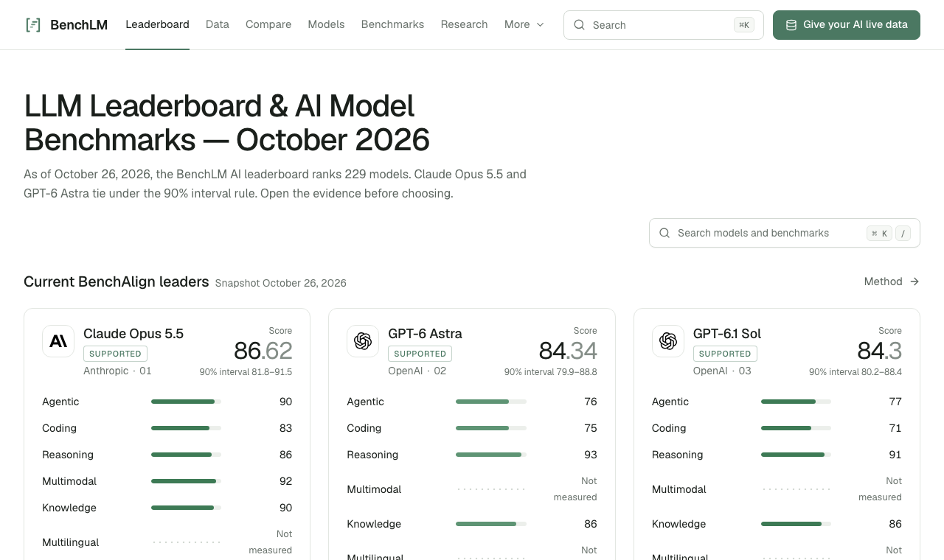Click "Snapshot October 26, 2026" text
944x560 pixels.
coord(281,283)
